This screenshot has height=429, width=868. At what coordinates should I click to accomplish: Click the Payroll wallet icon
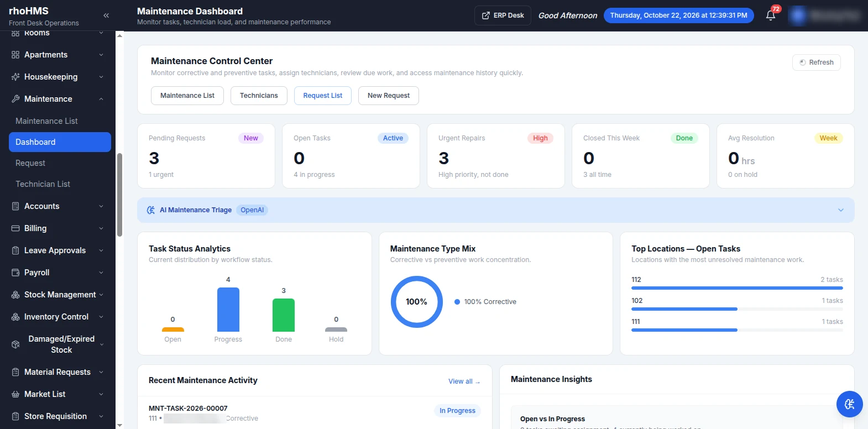[15, 273]
